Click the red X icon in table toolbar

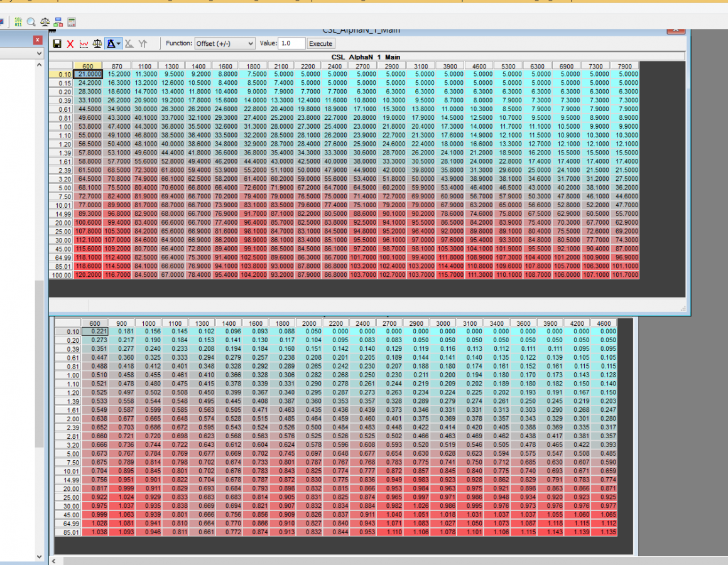(70, 43)
